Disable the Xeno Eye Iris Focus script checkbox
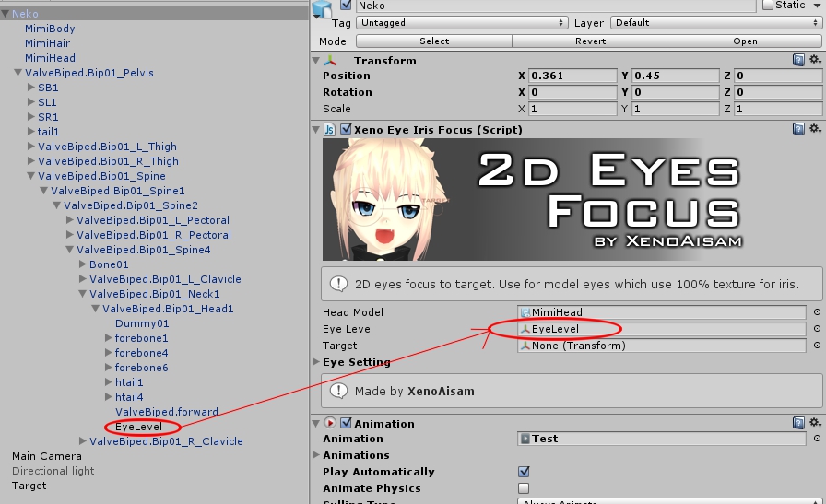 tap(346, 130)
